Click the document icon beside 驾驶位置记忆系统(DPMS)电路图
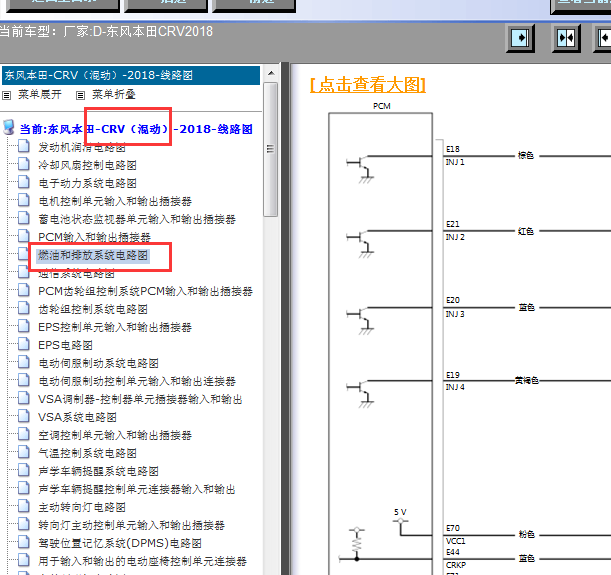This screenshot has width=611, height=575. [24, 541]
